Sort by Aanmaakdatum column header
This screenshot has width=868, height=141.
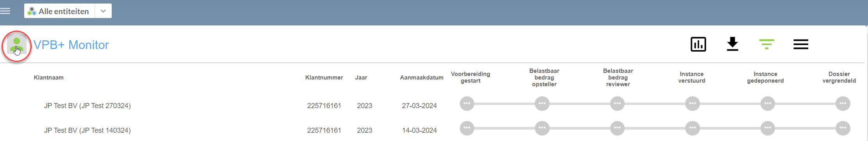[x=421, y=78]
